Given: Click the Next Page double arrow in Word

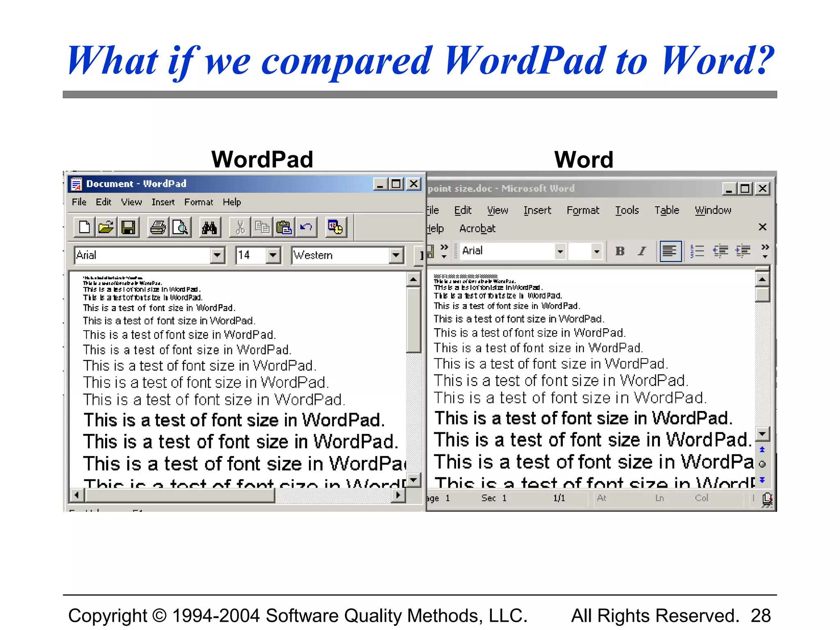Looking at the screenshot, I should [x=762, y=479].
